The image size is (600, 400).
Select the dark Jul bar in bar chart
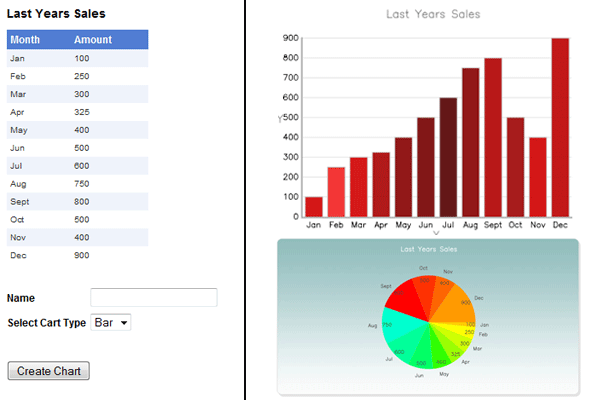(x=448, y=157)
